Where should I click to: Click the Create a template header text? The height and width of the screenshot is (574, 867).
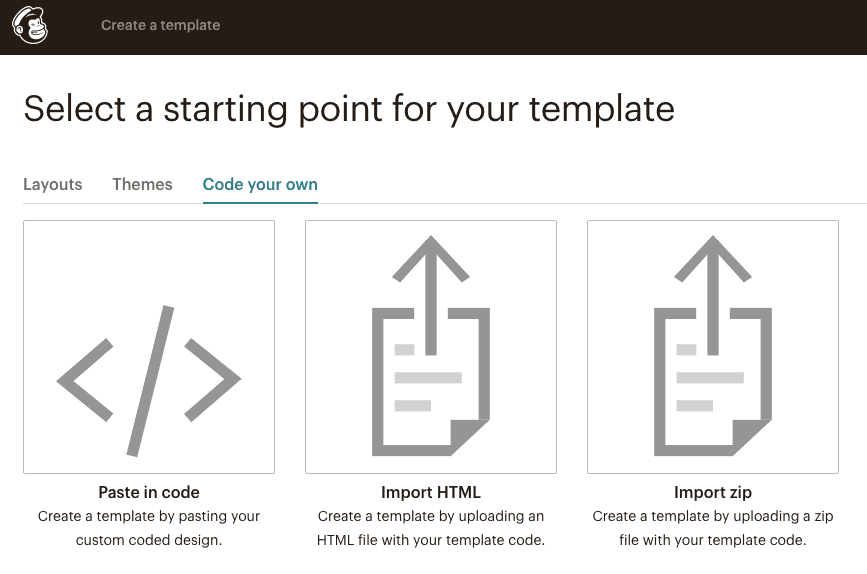160,25
